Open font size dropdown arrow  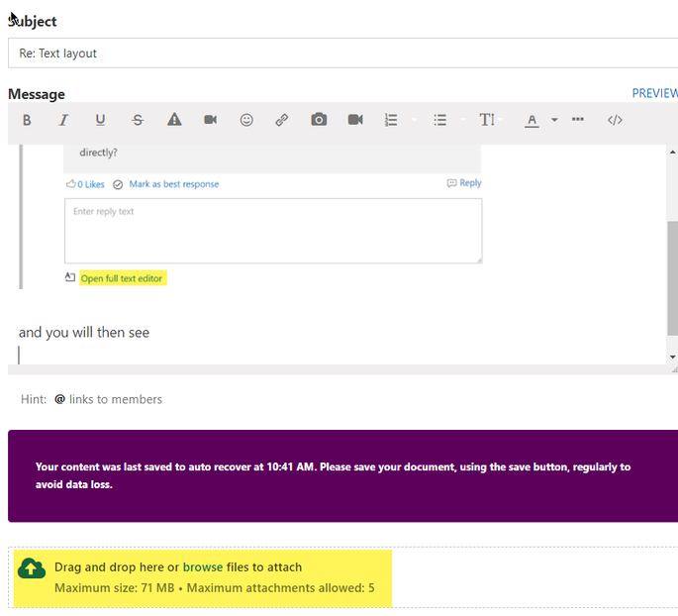coord(500,120)
